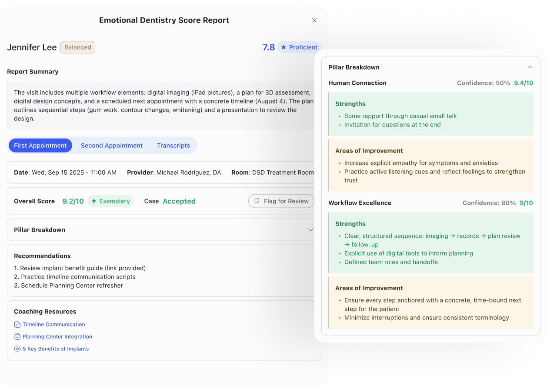This screenshot has height=392, width=557.
Task: Click the play icon beside 5 Key Benefits of Implants
Action: [17, 349]
